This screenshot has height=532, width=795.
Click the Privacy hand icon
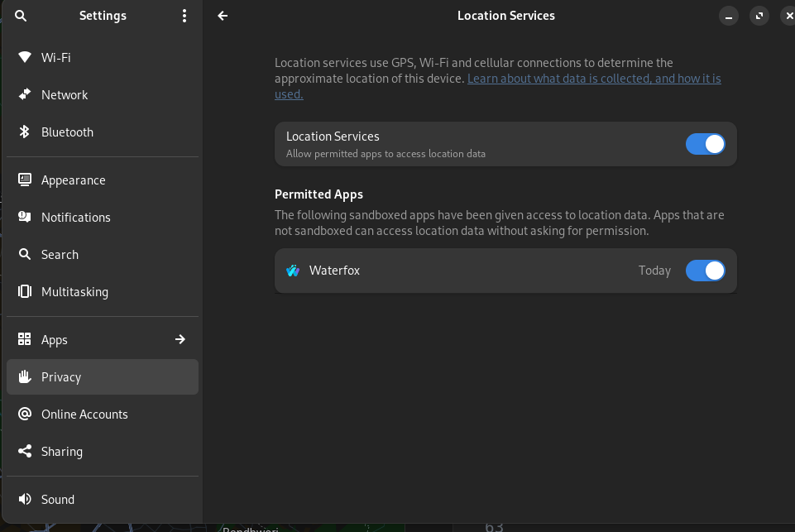pyautogui.click(x=24, y=376)
